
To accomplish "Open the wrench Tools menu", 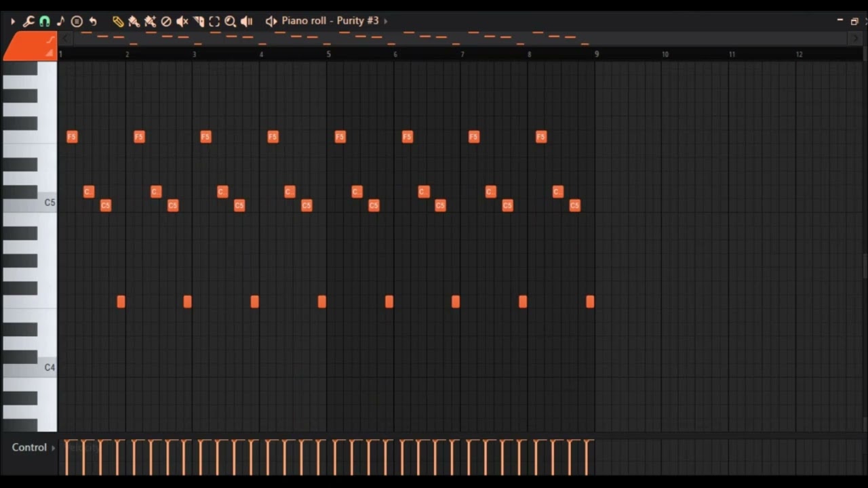I will click(28, 22).
